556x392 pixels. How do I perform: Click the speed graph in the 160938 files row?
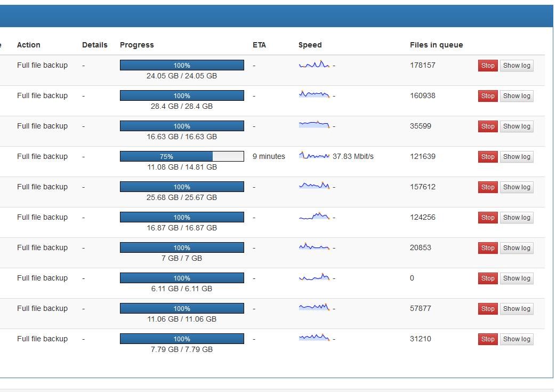point(314,94)
